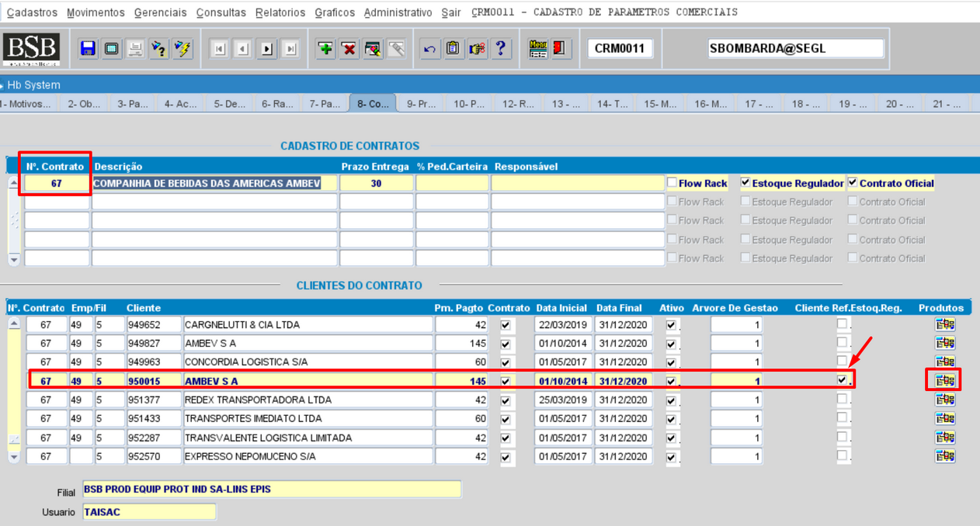Click the green plus insert record icon
The height and width of the screenshot is (526, 980).
coord(325,49)
